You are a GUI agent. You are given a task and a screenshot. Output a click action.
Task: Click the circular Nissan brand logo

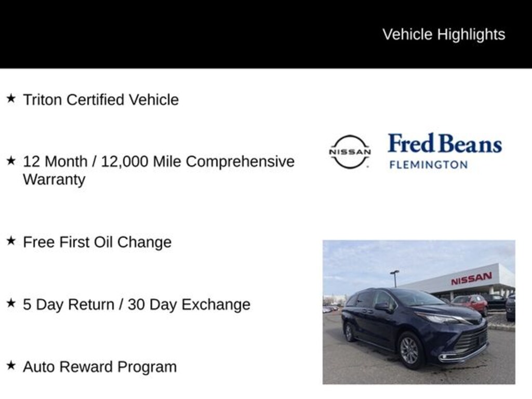click(x=350, y=152)
